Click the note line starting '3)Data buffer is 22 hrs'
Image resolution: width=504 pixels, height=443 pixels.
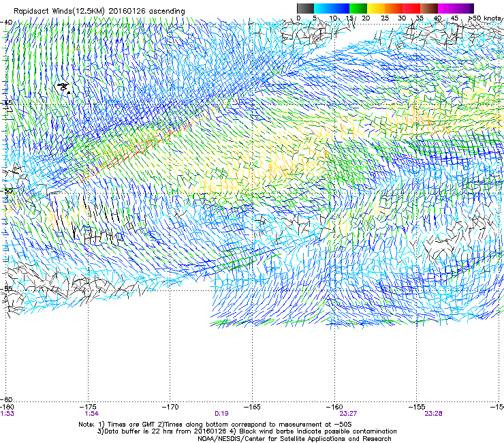click(x=247, y=431)
